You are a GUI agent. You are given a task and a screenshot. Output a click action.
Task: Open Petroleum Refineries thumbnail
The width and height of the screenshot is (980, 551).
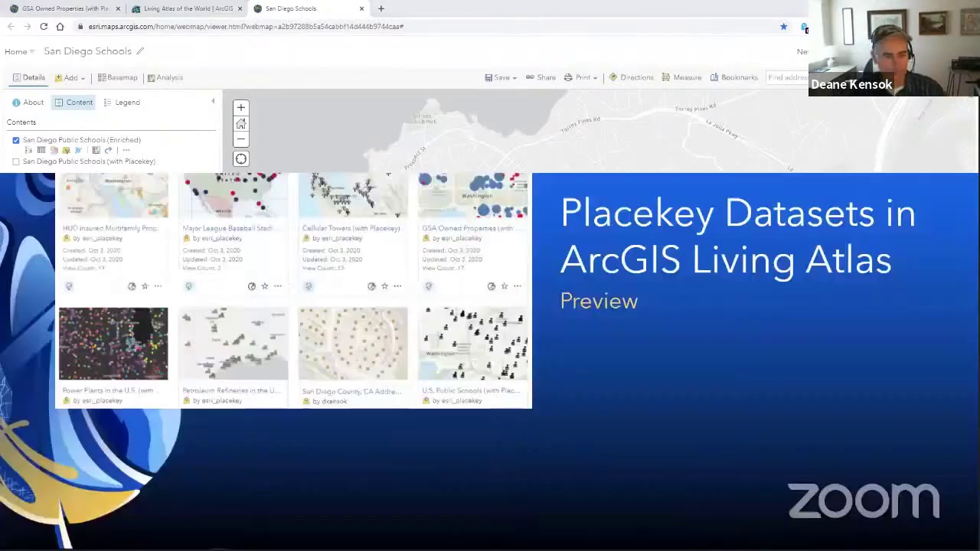[x=234, y=344]
